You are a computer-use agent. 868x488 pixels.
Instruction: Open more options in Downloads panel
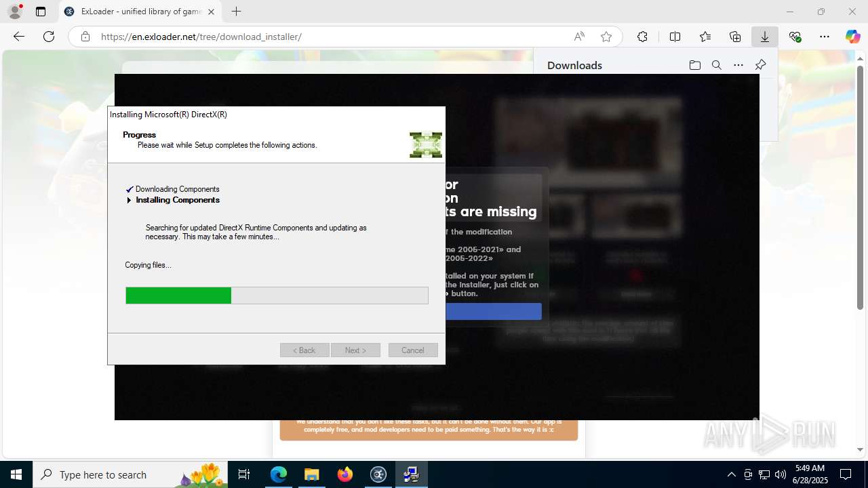(738, 65)
